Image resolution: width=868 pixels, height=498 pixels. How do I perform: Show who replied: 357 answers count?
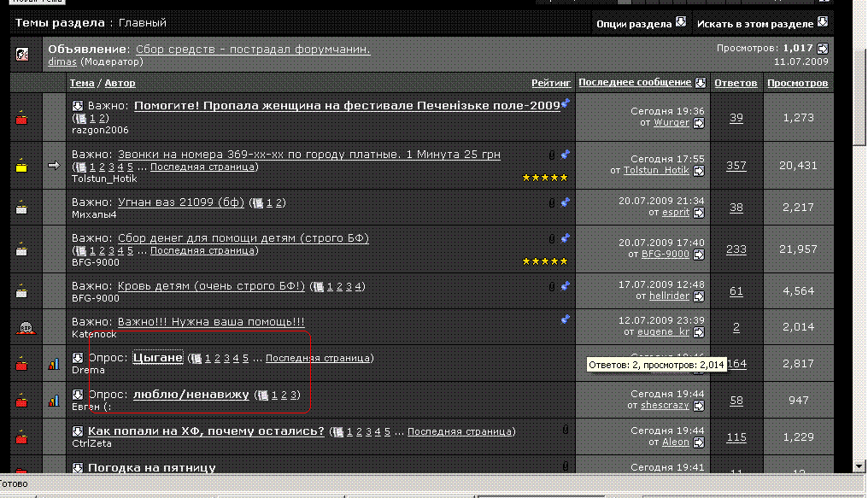[736, 166]
